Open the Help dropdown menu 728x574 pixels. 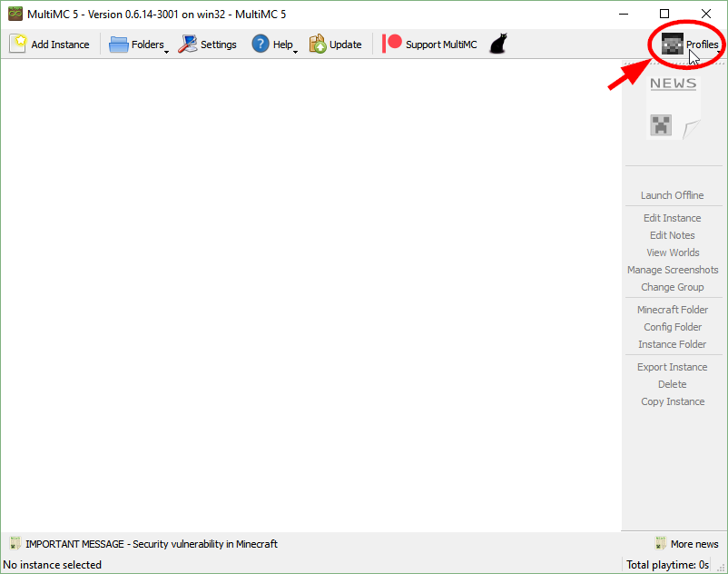pos(274,45)
